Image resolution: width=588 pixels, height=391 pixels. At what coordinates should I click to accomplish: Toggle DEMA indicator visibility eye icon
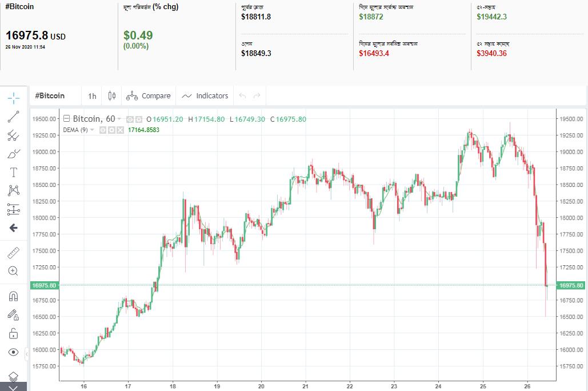pyautogui.click(x=103, y=130)
